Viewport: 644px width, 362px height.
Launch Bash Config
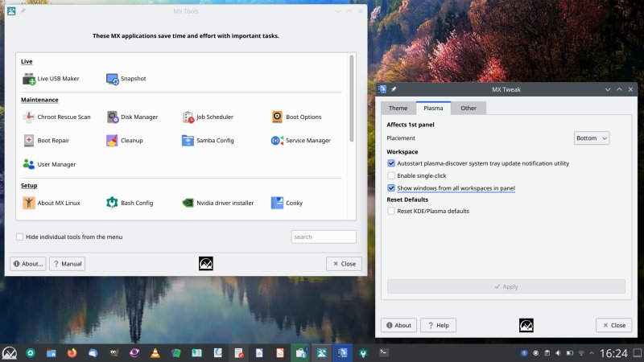[x=130, y=203]
